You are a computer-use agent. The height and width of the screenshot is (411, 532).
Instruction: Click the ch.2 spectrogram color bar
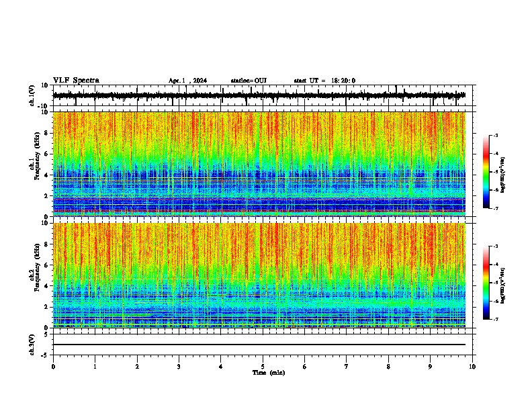click(486, 283)
